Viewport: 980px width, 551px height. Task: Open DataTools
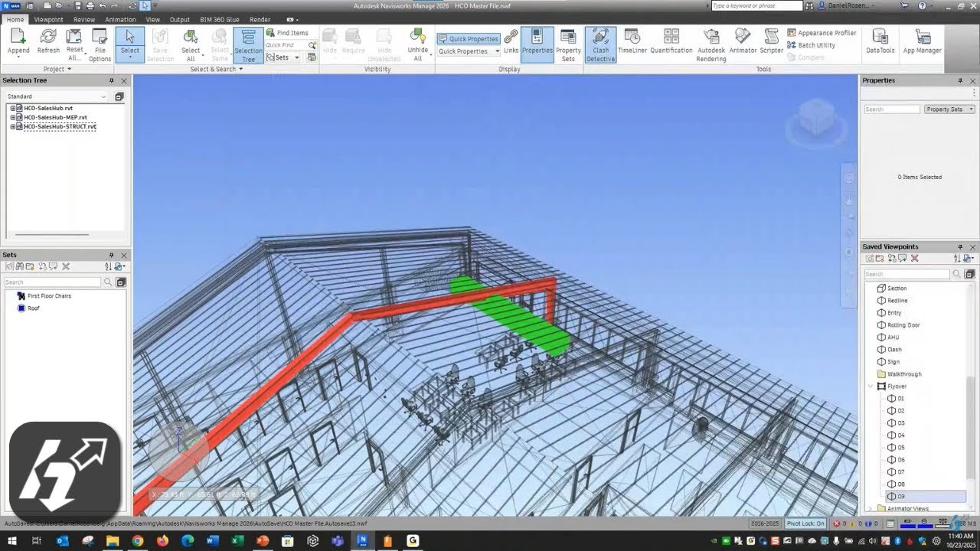coord(880,42)
